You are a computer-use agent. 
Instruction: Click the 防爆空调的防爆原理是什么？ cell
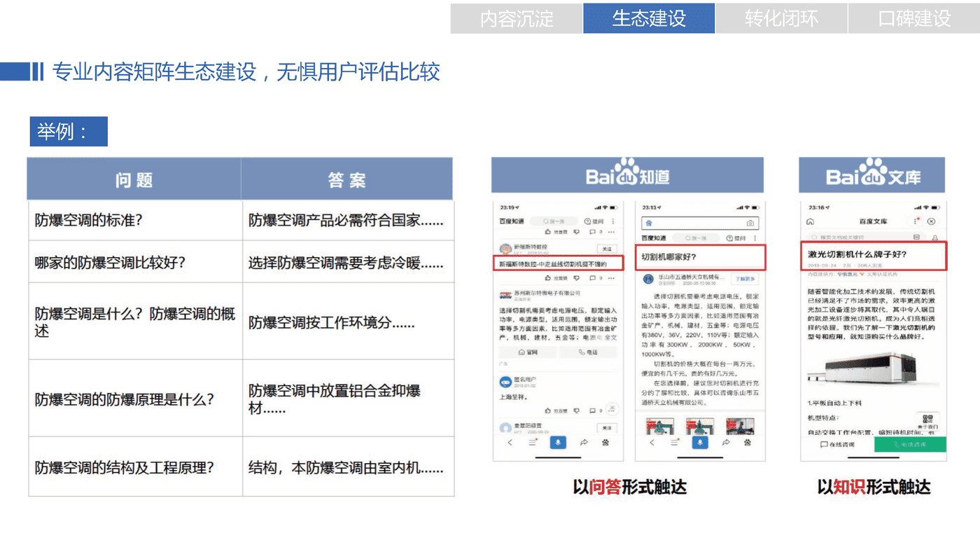(x=135, y=399)
